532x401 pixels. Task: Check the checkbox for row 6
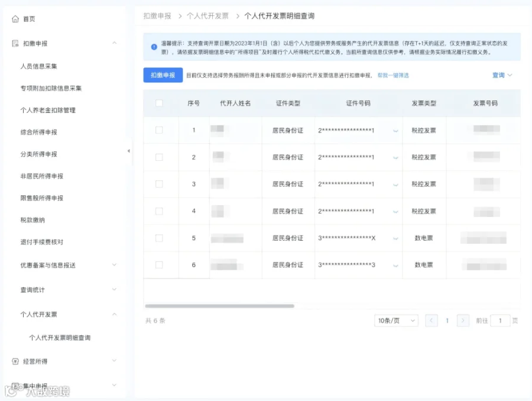159,265
